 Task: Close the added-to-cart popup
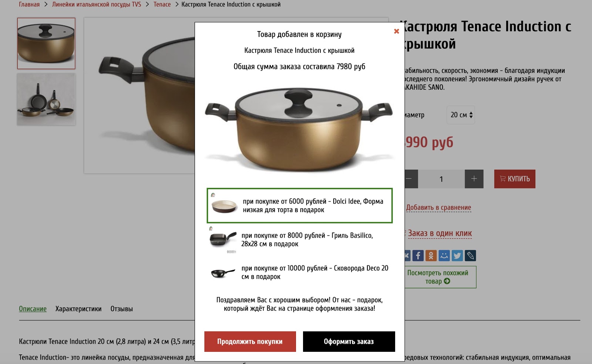(396, 31)
